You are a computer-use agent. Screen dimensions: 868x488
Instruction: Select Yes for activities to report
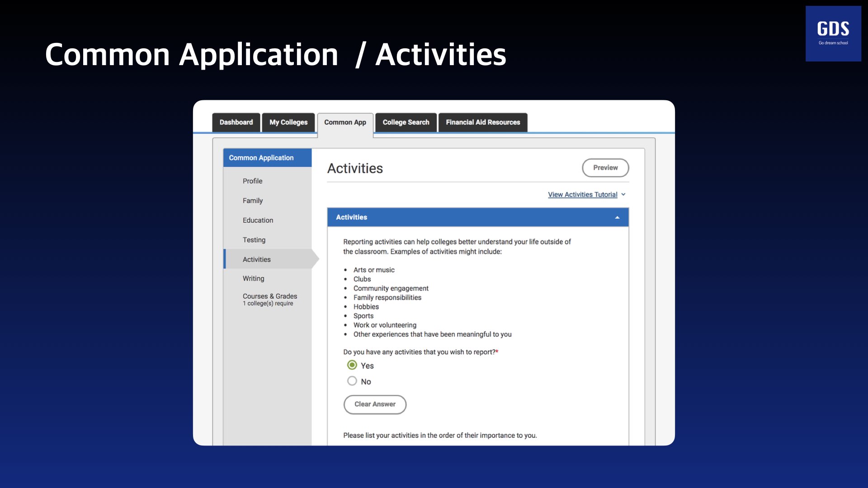coord(352,365)
